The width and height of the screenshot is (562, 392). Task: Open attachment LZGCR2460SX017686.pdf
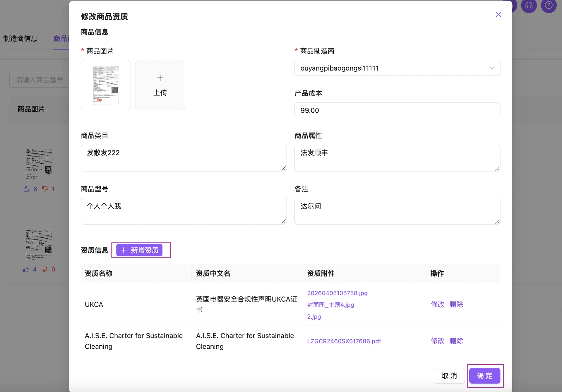click(344, 341)
